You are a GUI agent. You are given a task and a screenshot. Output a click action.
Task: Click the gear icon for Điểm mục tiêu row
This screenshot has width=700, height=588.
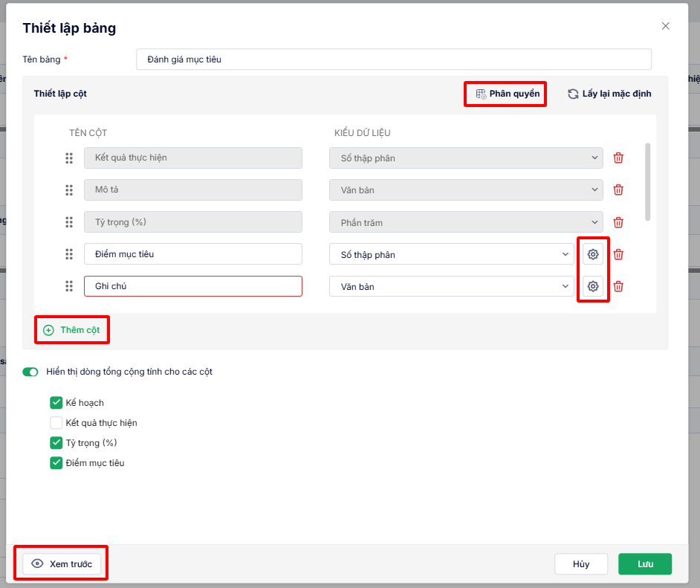pyautogui.click(x=593, y=254)
